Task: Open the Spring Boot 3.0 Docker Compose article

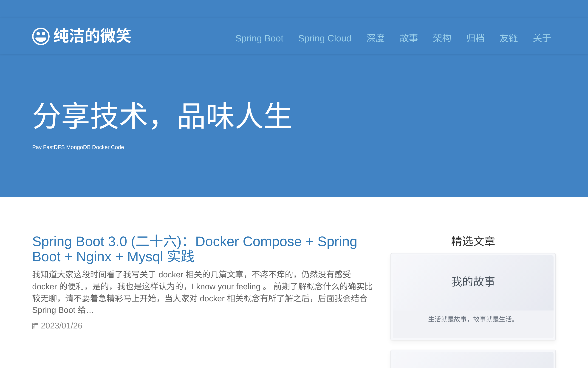Action: point(195,249)
